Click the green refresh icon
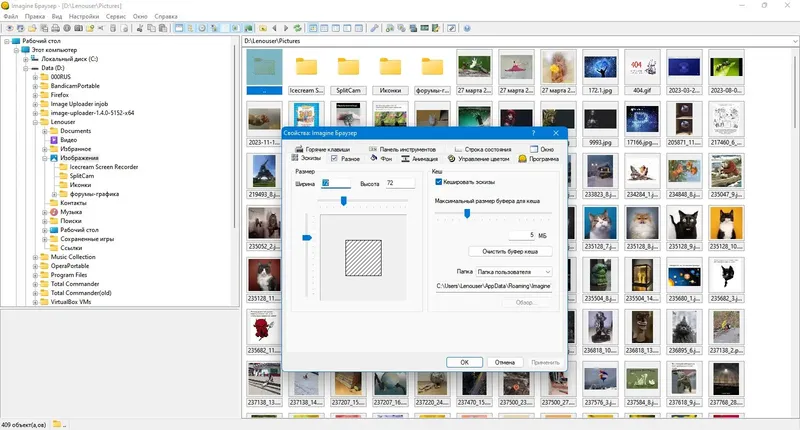This screenshot has height=430, width=800. pyautogui.click(x=297, y=28)
